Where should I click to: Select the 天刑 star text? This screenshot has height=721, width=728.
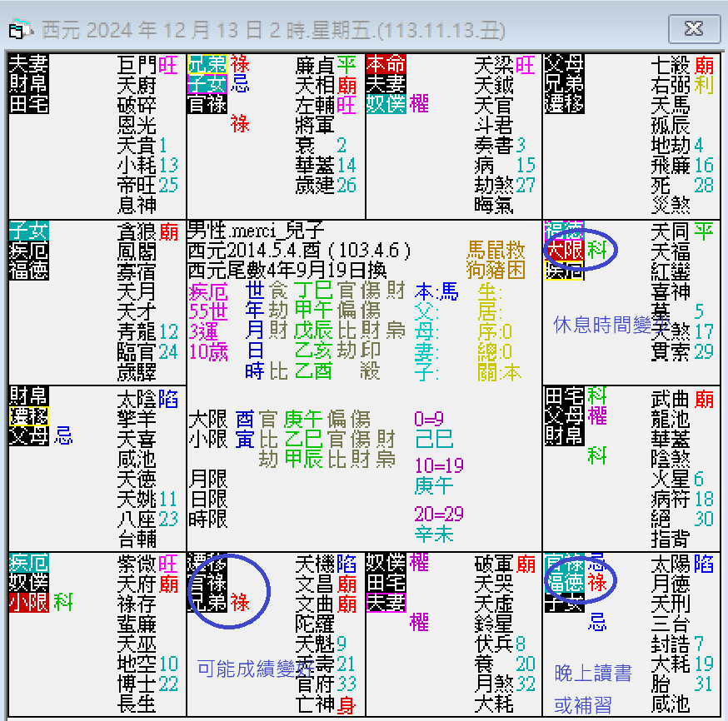[671, 604]
